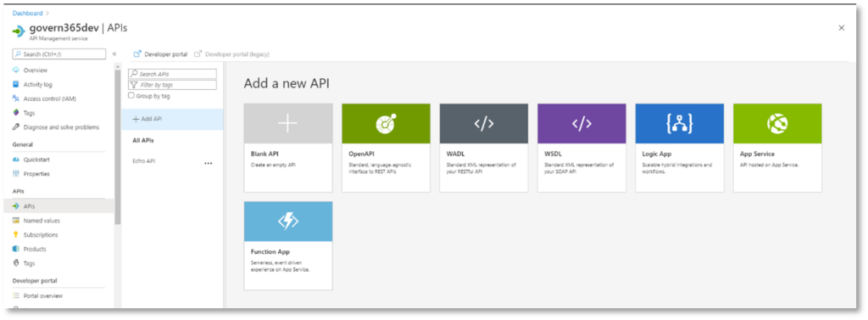Screen dimensions: 868x320
Task: Select Echo API in the API list
Action: click(144, 161)
